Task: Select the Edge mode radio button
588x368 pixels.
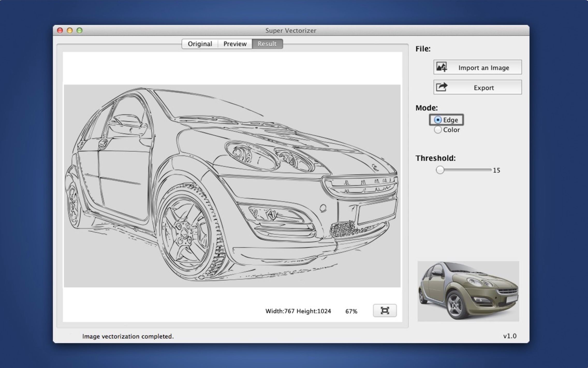Action: (438, 120)
